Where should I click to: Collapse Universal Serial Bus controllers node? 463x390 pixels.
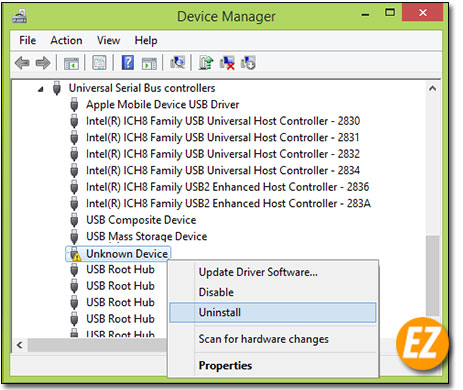coord(41,89)
